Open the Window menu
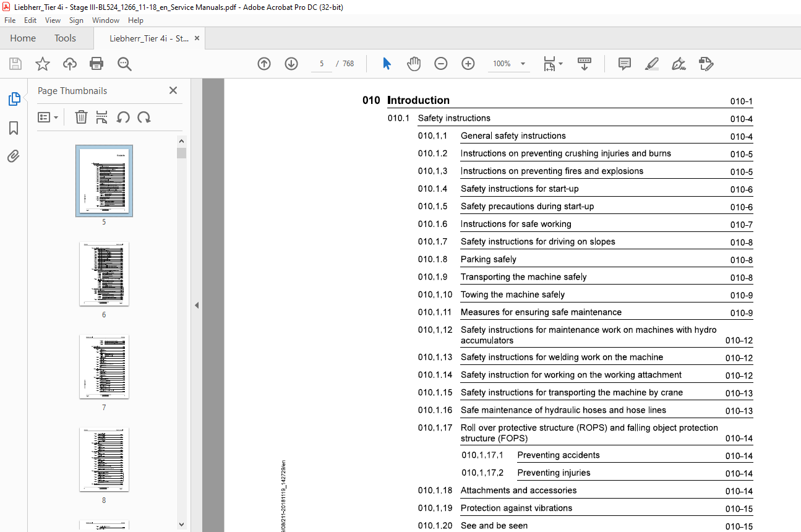The width and height of the screenshot is (801, 532). 106,20
